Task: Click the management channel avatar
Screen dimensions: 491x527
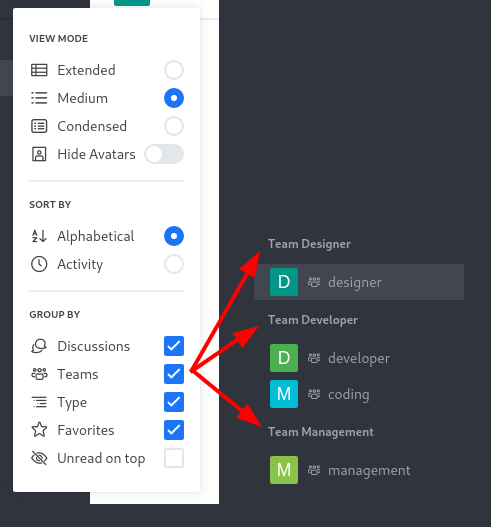Action: (x=284, y=470)
